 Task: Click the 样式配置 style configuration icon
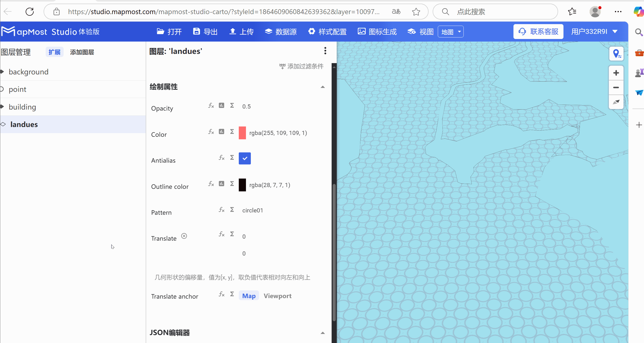click(x=312, y=31)
